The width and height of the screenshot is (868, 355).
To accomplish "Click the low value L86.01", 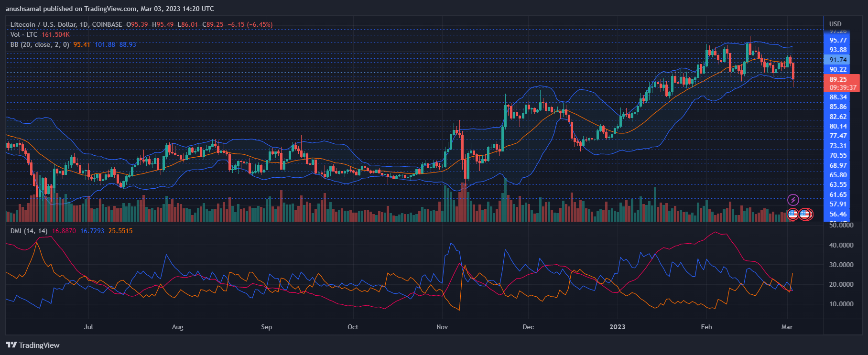I will 188,24.
